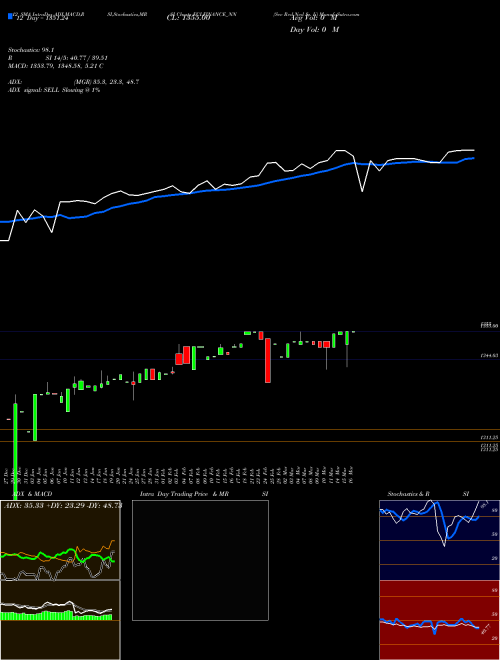Open the blue Stochastics chart thumbnail

[439, 540]
